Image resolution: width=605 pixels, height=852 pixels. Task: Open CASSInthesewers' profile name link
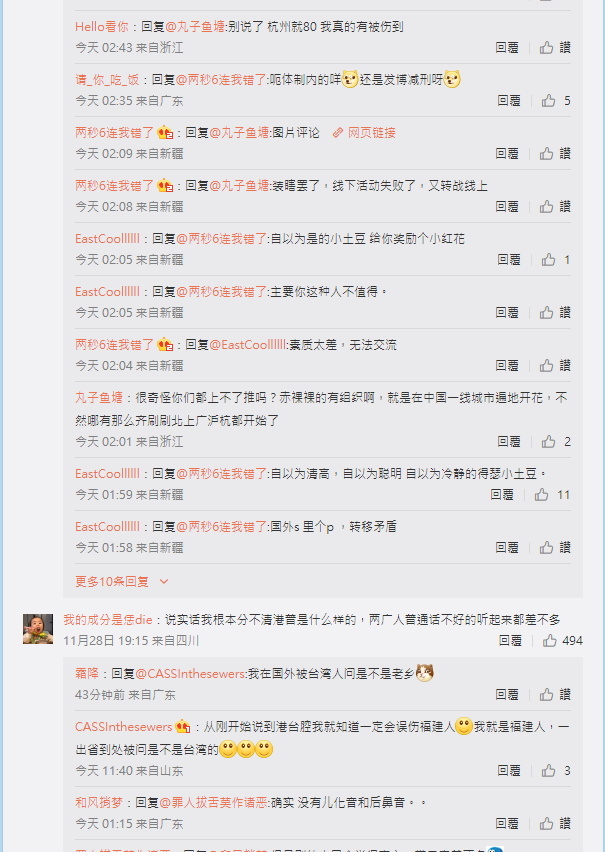pyautogui.click(x=123, y=726)
